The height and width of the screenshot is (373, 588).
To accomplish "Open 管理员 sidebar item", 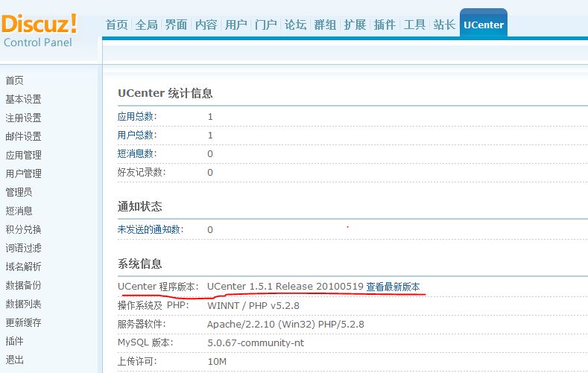I will point(19,192).
